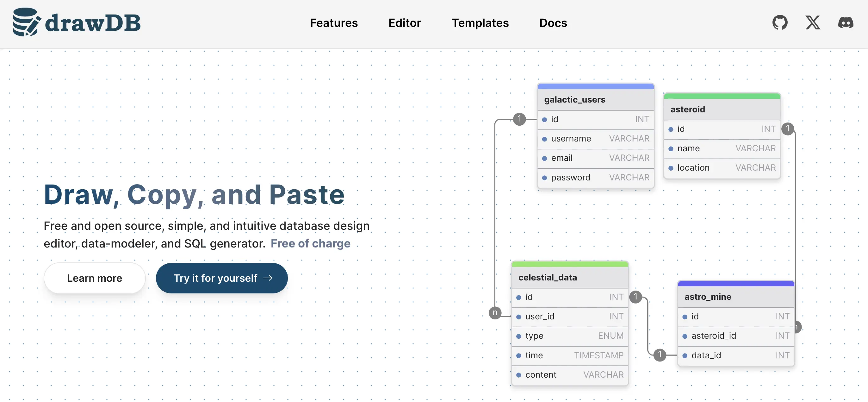Click the '1' marker beside celestial_data id
Viewport: 868px width, 402px height.
pyautogui.click(x=635, y=297)
